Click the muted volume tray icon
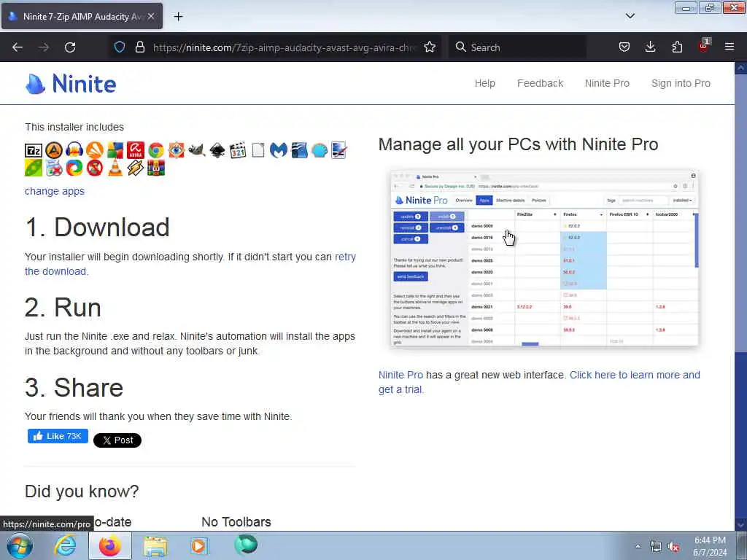The width and height of the screenshot is (747, 560). pos(673,547)
